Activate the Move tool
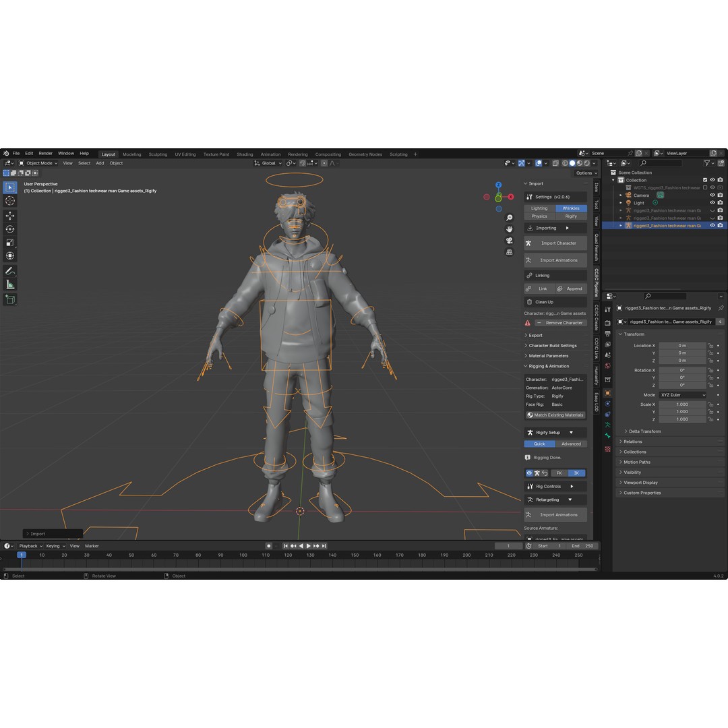Screen dimensions: 728x728 (10, 216)
